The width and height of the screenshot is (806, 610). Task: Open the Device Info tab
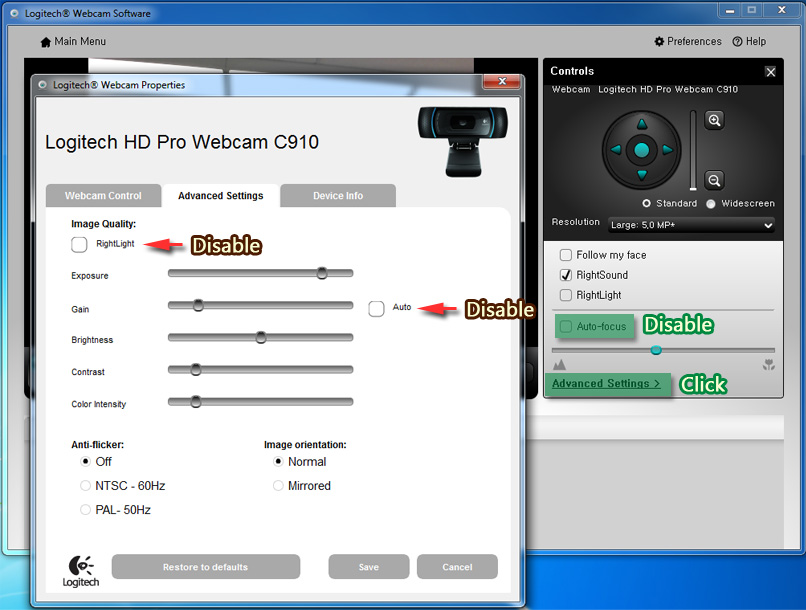[338, 196]
